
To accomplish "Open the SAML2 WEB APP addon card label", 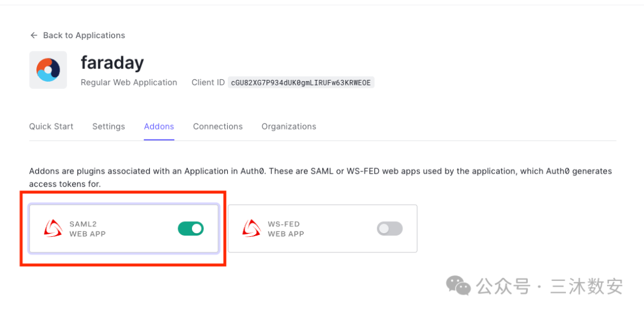I will (x=88, y=229).
